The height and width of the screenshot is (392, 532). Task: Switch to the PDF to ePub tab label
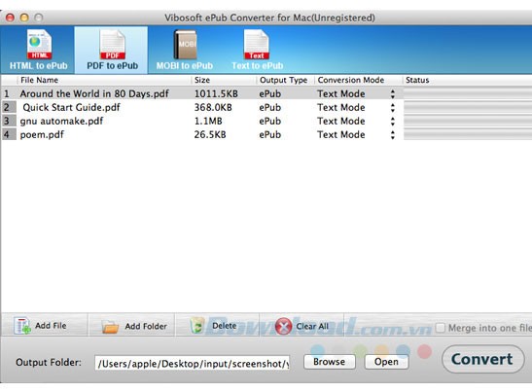[x=112, y=65]
